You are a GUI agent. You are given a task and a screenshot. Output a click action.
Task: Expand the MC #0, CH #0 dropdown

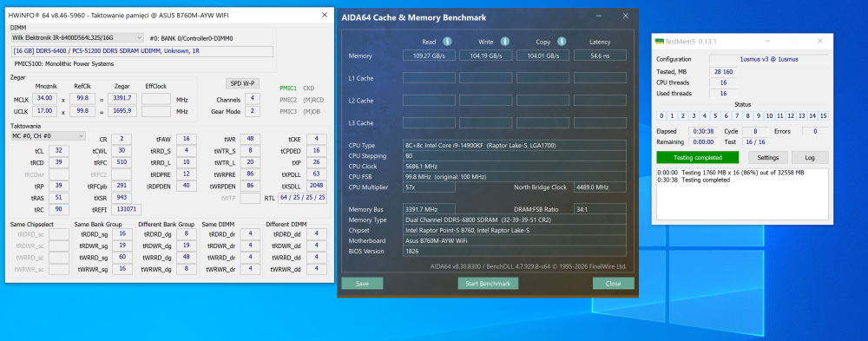point(49,135)
